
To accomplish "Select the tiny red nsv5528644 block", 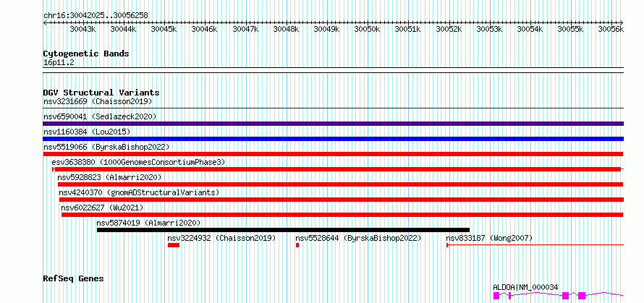I will [x=297, y=245].
